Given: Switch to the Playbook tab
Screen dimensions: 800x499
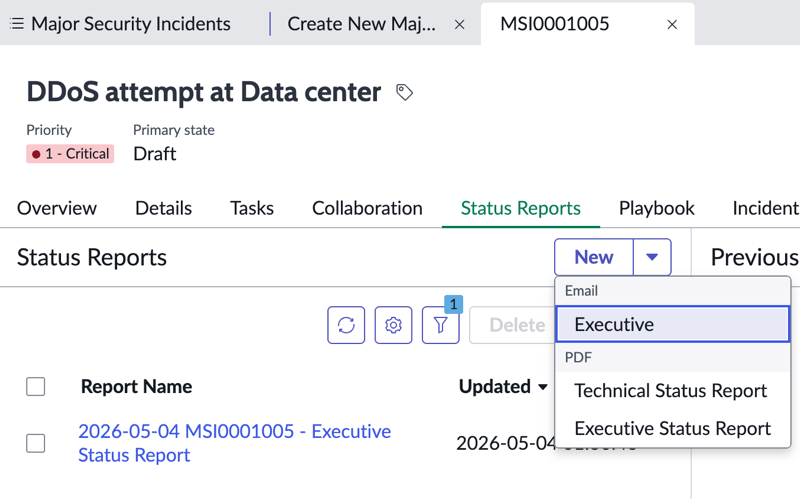Looking at the screenshot, I should [657, 208].
